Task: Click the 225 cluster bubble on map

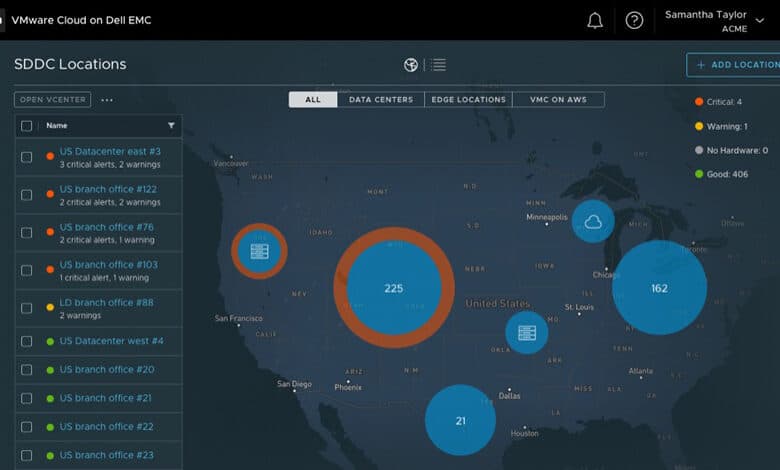Action: point(393,288)
